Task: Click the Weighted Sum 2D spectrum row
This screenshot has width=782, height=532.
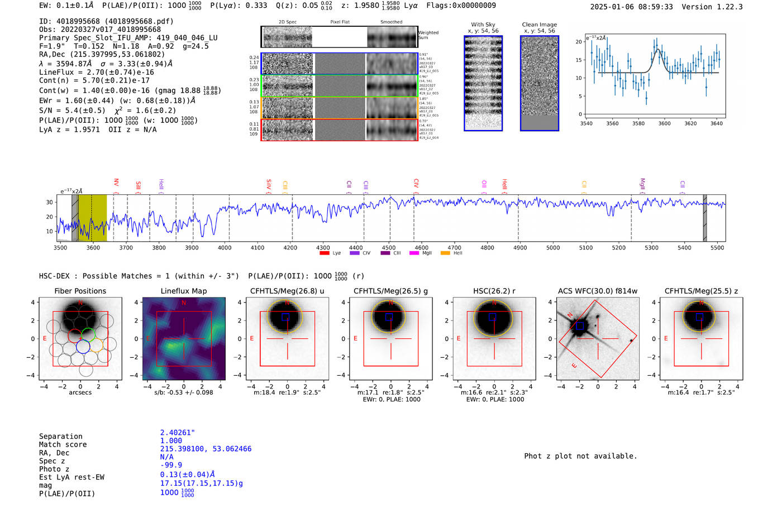Action: click(339, 37)
